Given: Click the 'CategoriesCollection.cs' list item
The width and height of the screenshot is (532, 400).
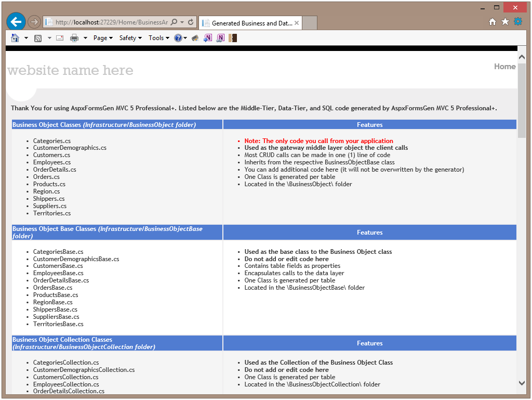Looking at the screenshot, I should tap(66, 363).
